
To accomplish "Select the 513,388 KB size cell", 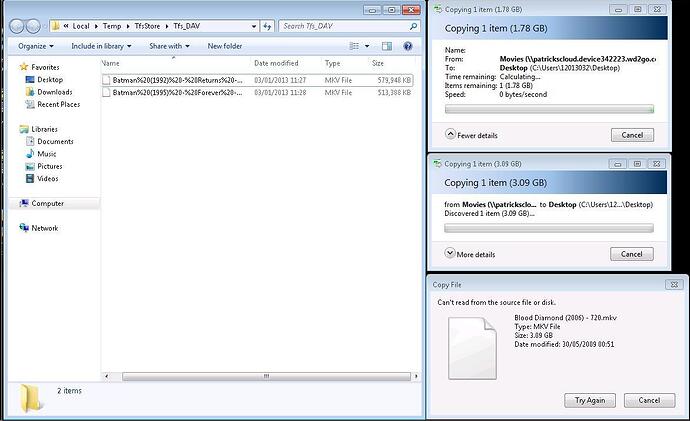I will 394,92.
